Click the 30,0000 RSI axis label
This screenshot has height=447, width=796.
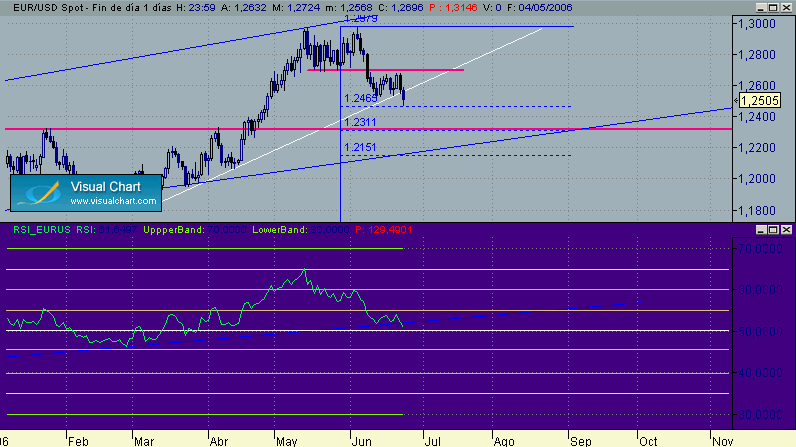pyautogui.click(x=760, y=415)
